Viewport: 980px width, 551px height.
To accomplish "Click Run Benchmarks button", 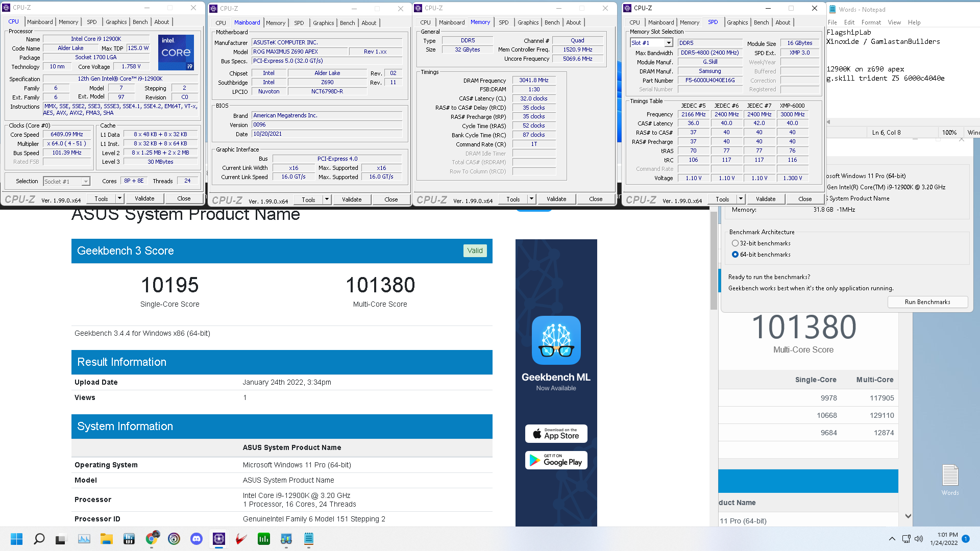I will pos(927,302).
